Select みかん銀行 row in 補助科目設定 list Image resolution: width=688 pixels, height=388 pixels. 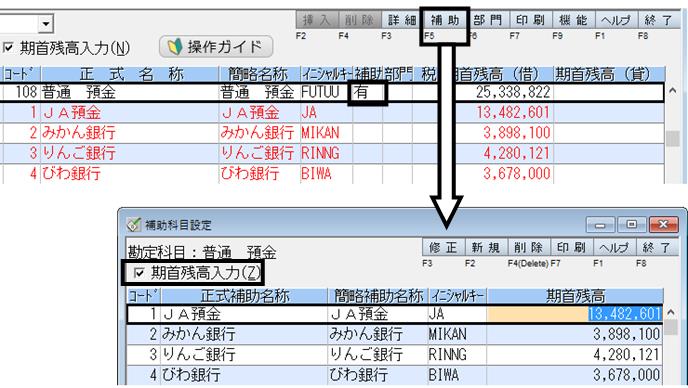tap(394, 334)
